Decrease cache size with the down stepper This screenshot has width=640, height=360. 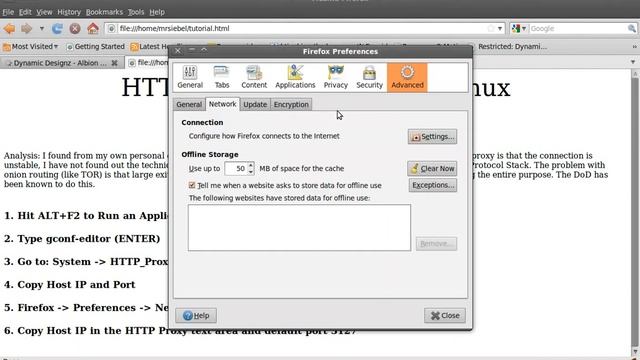(x=251, y=172)
